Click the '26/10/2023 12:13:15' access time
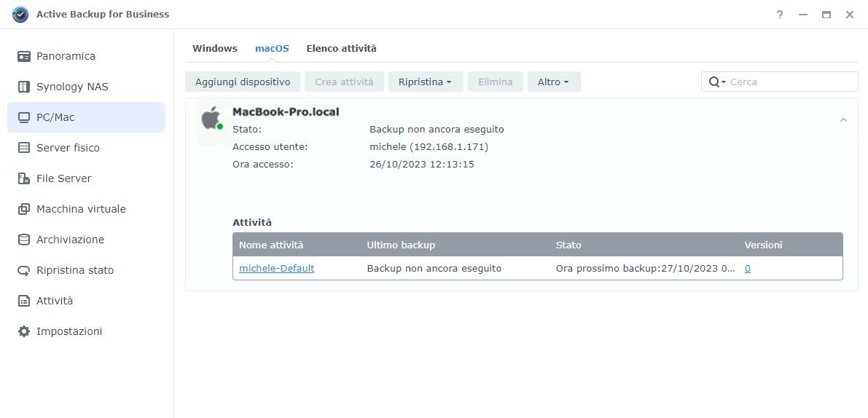Screen dimensions: 868x418 422,165
